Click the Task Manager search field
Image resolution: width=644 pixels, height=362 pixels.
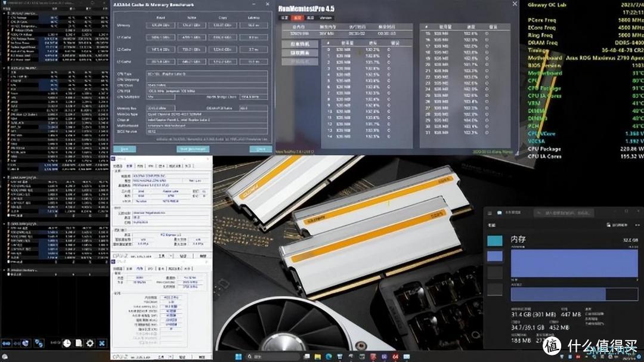pyautogui.click(x=564, y=213)
